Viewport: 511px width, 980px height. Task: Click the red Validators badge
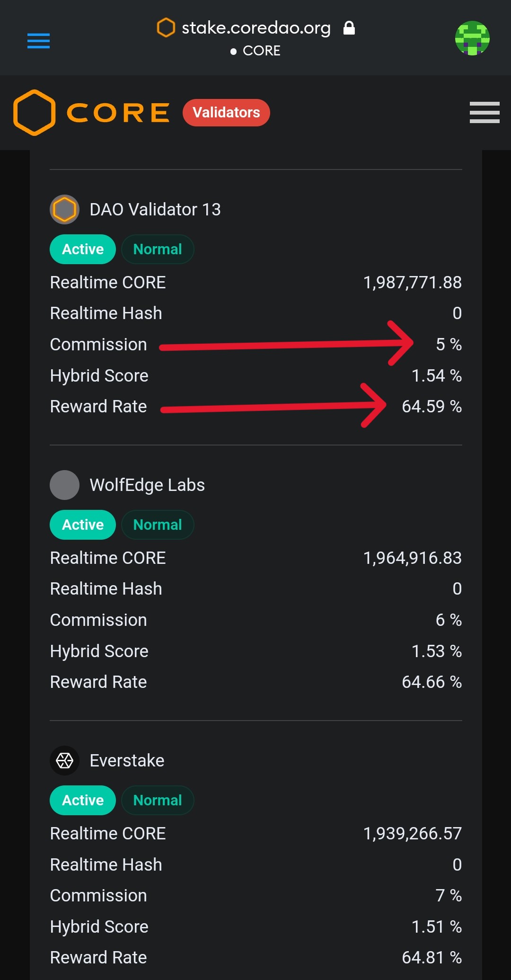click(226, 113)
